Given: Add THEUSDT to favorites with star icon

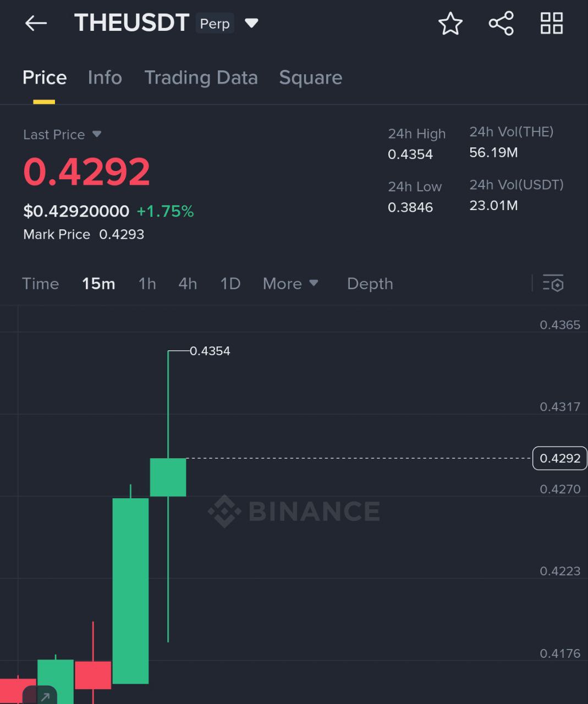Looking at the screenshot, I should coord(450,24).
